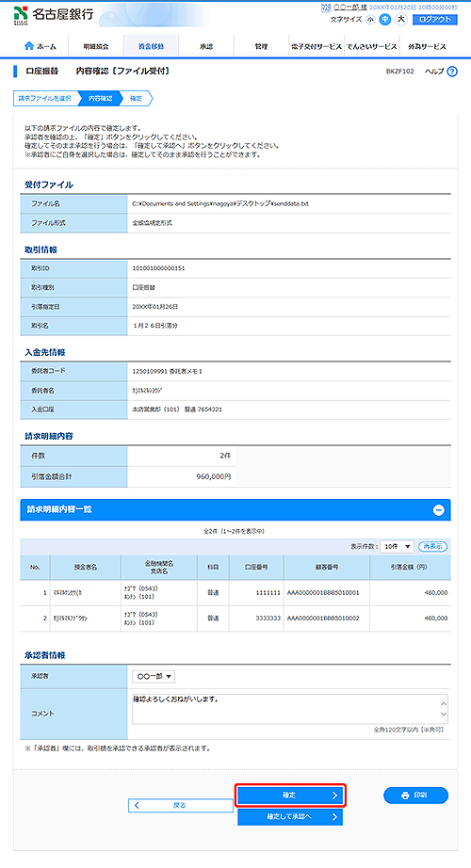Click the 内容確認 step indicator

tap(100, 98)
